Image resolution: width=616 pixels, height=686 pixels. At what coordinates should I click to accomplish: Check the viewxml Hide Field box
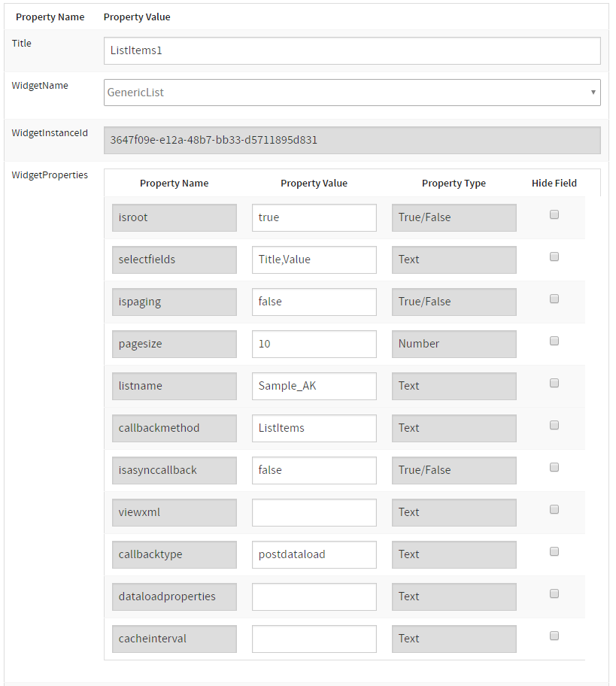554,509
